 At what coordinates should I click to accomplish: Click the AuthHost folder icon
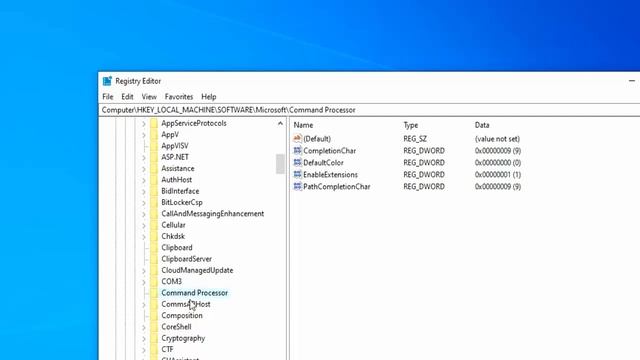click(x=154, y=180)
